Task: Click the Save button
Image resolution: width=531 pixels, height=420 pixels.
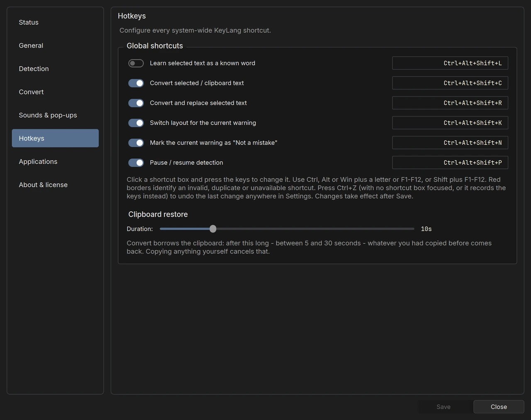Action: click(x=443, y=407)
